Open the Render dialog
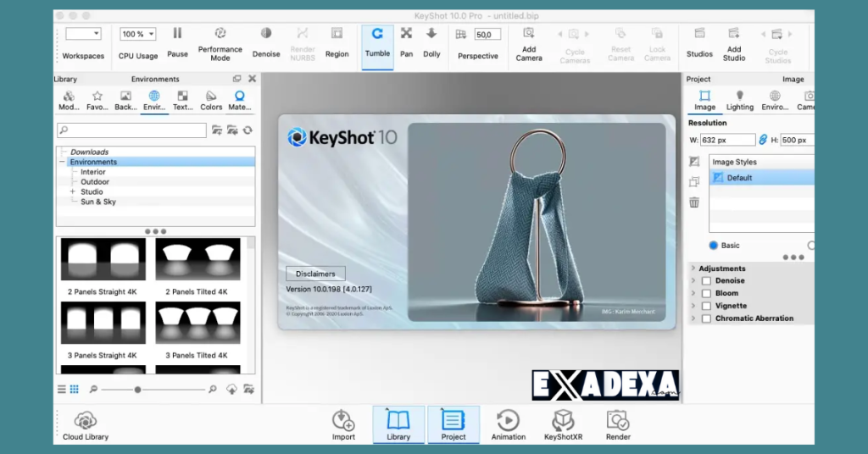 tap(618, 425)
